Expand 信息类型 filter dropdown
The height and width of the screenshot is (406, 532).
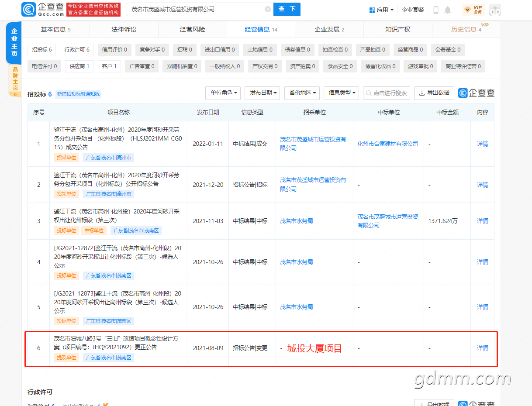pyautogui.click(x=342, y=93)
